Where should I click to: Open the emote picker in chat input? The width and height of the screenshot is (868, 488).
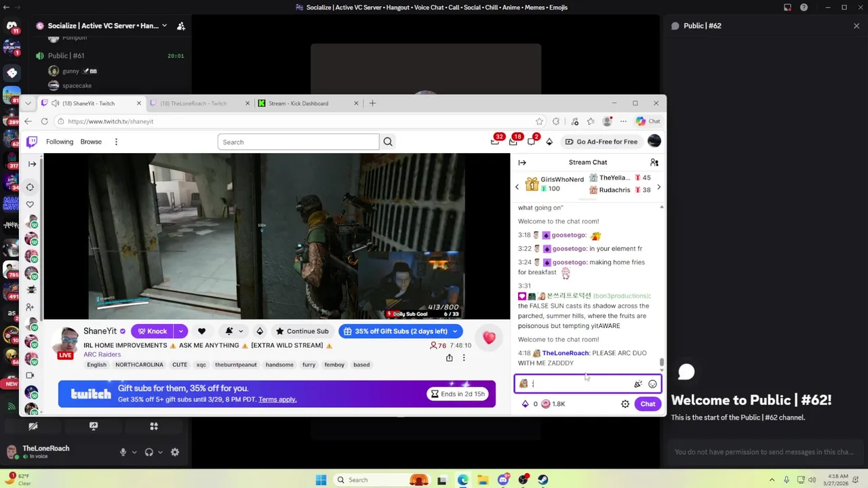click(652, 384)
